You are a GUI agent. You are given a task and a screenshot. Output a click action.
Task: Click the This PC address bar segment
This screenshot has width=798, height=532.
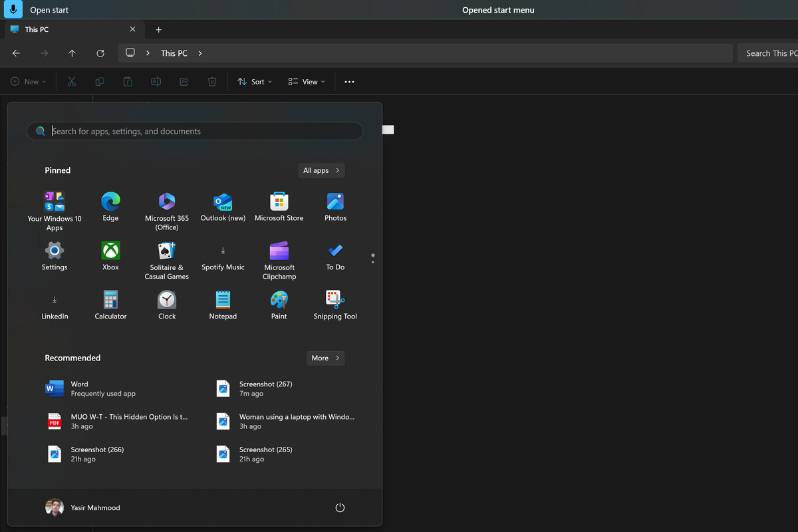[174, 53]
